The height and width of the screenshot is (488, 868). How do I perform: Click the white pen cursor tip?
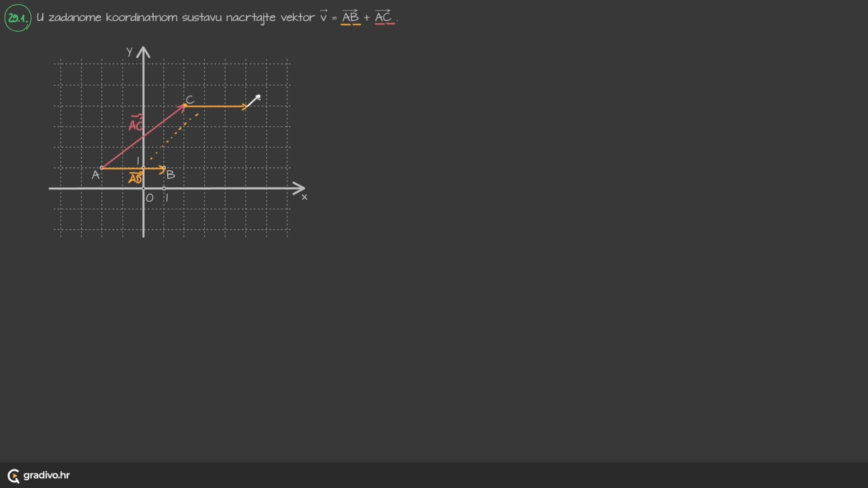[x=259, y=96]
